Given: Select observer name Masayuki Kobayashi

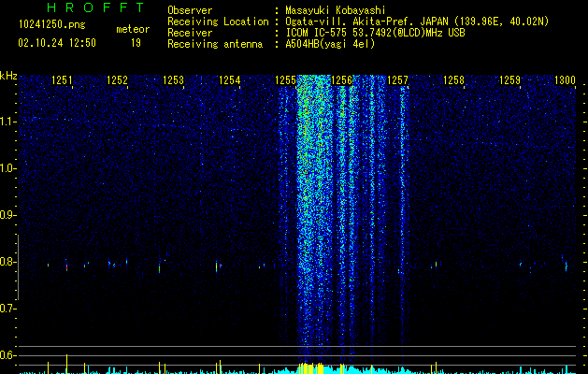Looking at the screenshot, I should 336,10.
